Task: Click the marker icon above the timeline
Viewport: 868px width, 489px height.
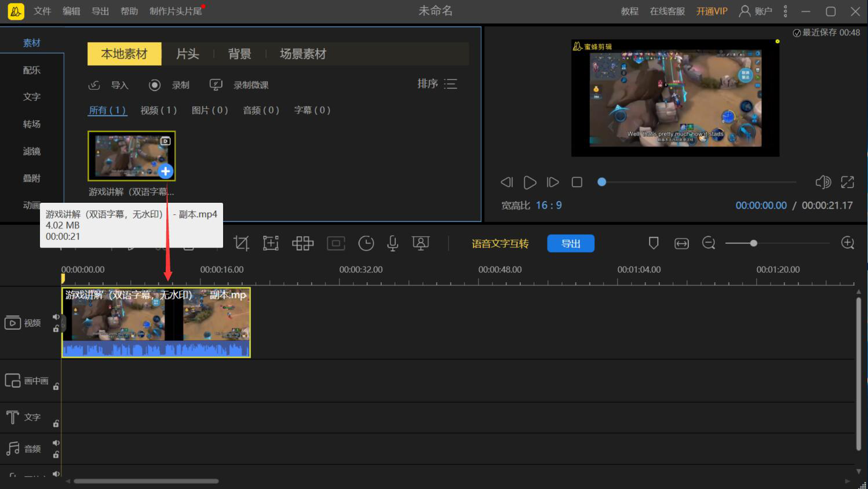Action: pyautogui.click(x=654, y=243)
